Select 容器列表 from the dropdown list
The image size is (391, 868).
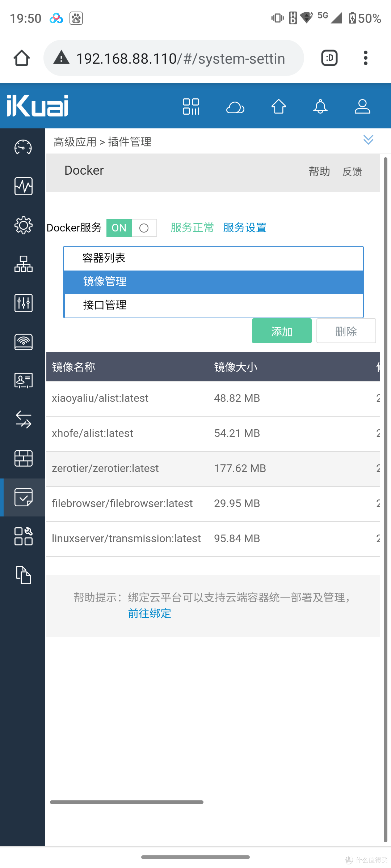(104, 258)
